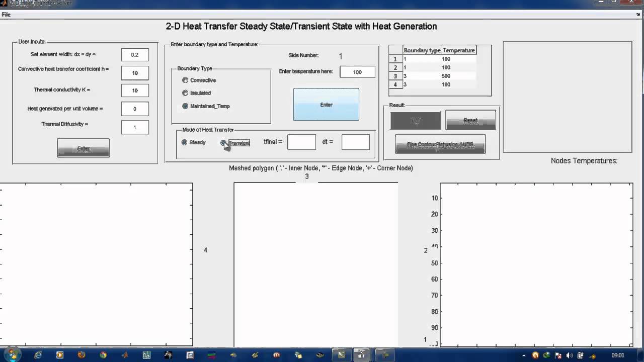Click the Temperature column header

pyautogui.click(x=458, y=50)
